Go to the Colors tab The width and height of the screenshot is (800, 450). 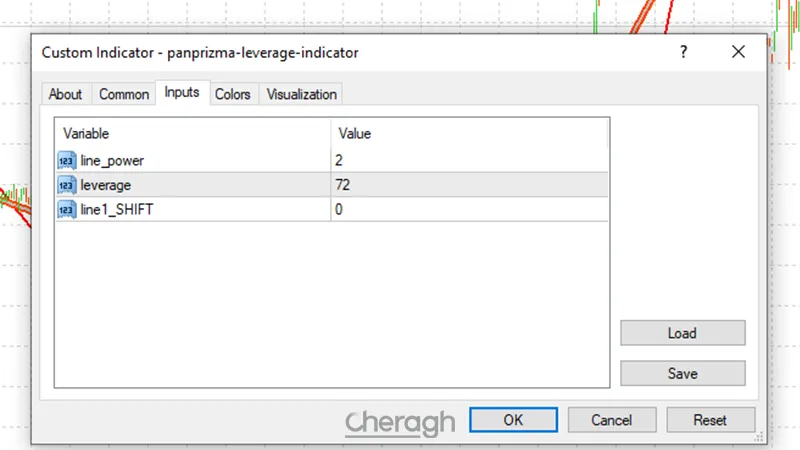click(233, 94)
